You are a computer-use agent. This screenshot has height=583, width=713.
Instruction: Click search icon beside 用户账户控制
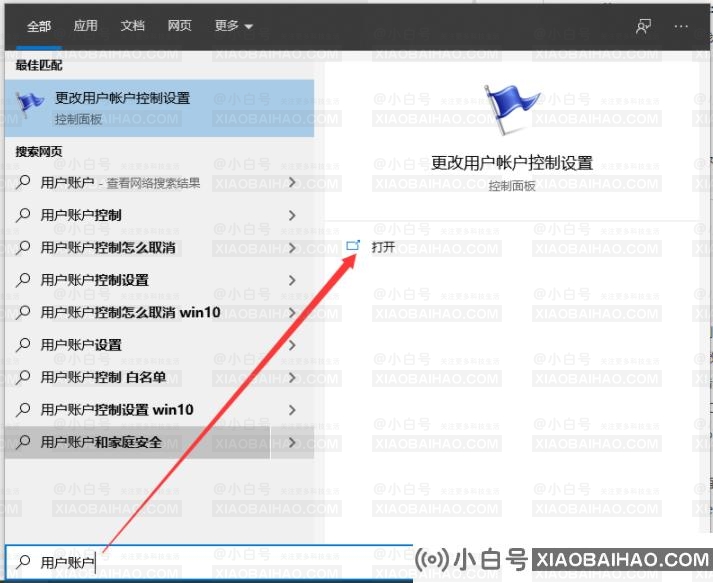pos(23,215)
